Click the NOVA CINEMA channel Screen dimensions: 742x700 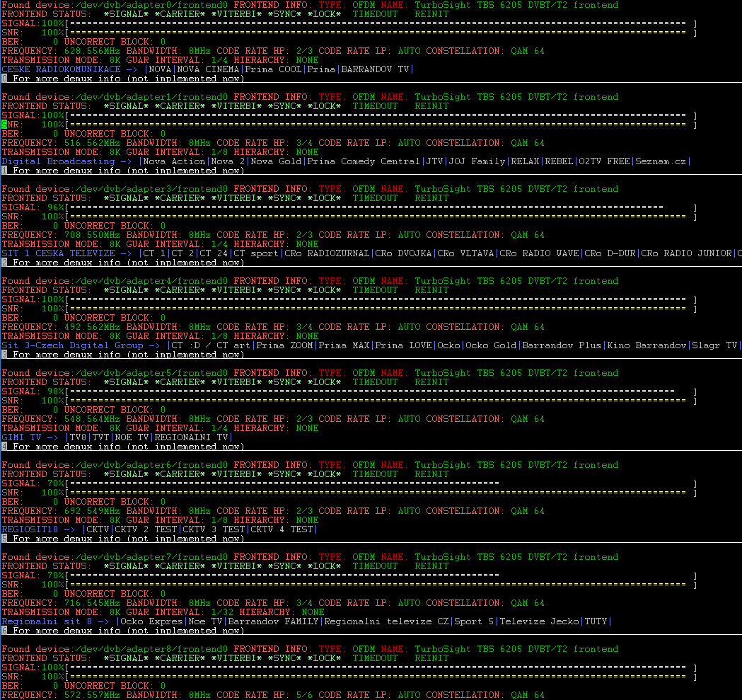click(208, 69)
